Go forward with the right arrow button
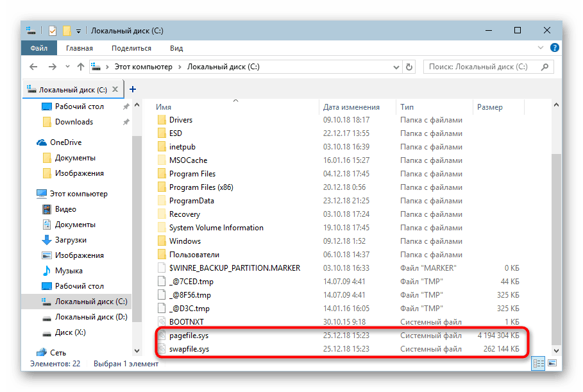This screenshot has height=392, width=583. (53, 67)
